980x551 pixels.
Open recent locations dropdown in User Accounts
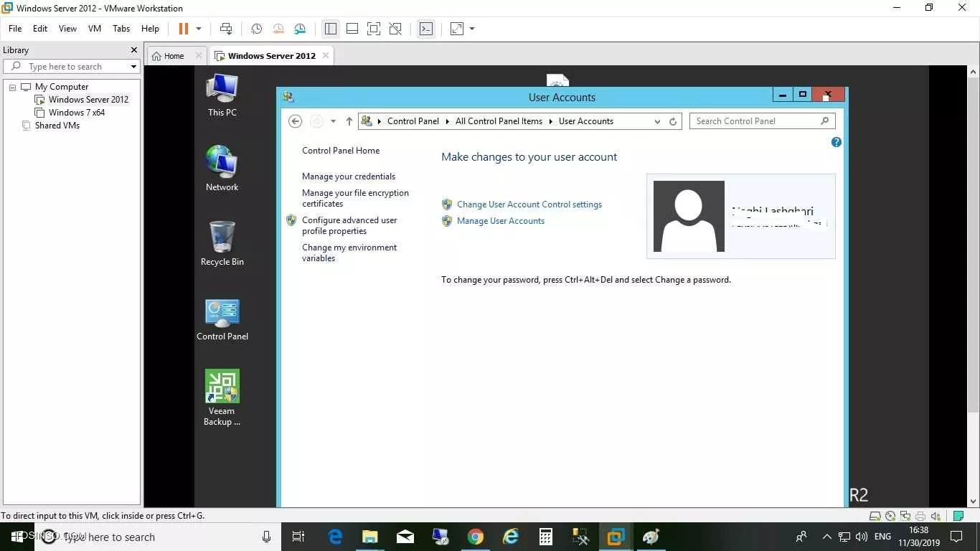333,121
